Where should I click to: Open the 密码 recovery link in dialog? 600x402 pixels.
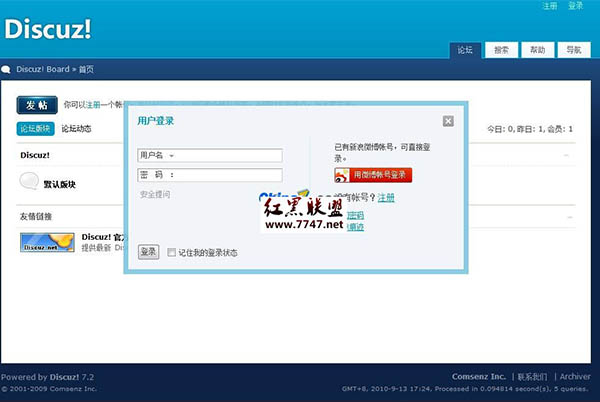pos(355,215)
